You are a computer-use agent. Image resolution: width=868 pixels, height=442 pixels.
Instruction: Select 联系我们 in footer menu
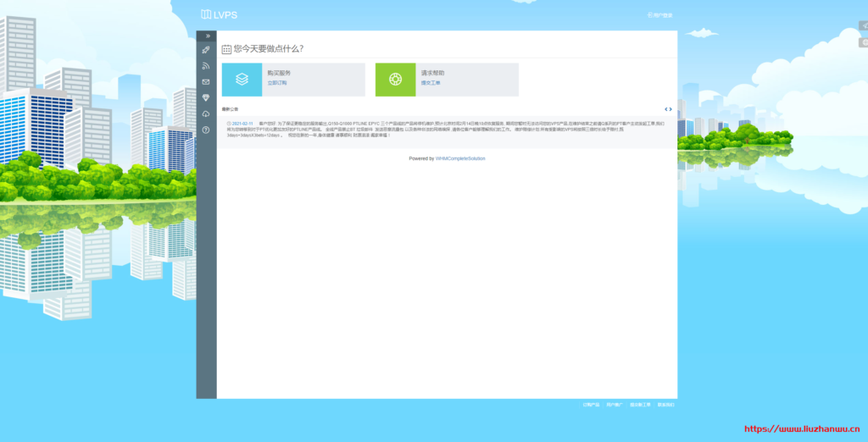pos(666,405)
